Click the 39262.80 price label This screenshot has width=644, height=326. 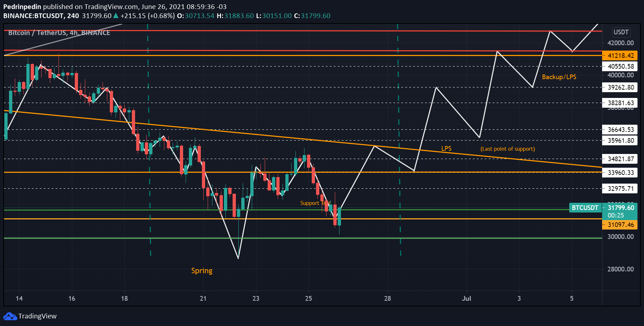point(620,87)
